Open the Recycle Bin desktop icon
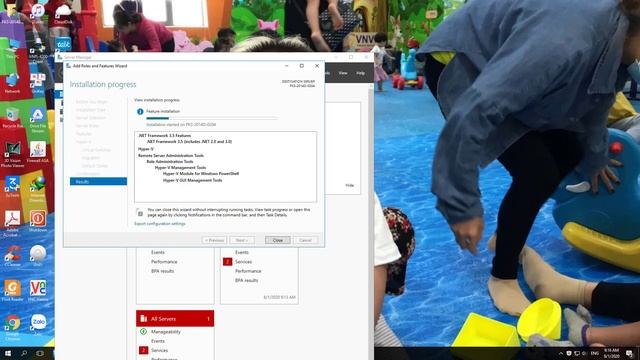Image resolution: width=640 pixels, height=360 pixels. [13, 116]
